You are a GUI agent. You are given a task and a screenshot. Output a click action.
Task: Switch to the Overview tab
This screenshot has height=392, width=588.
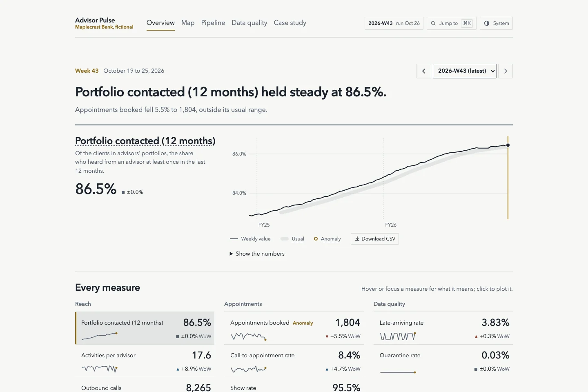pos(160,23)
